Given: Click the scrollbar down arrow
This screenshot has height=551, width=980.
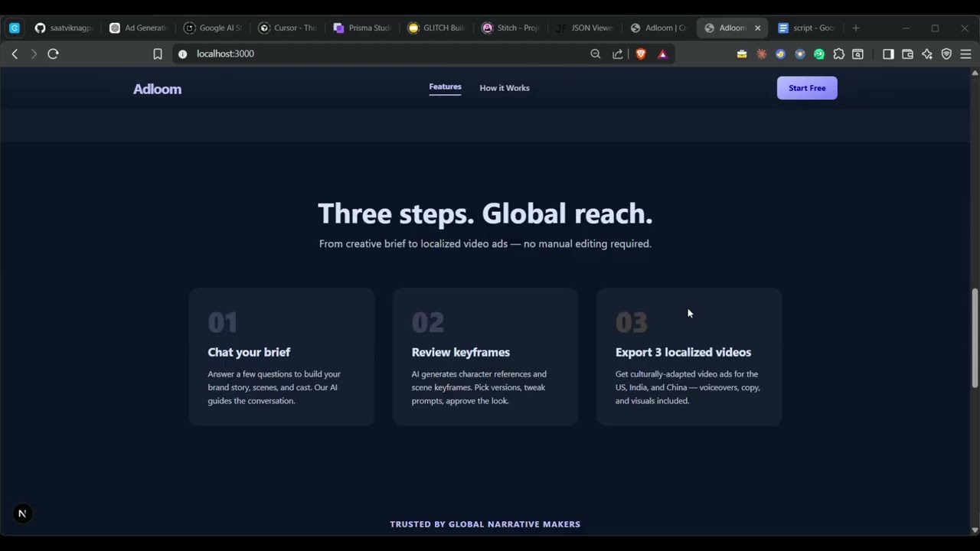Looking at the screenshot, I should click(975, 530).
